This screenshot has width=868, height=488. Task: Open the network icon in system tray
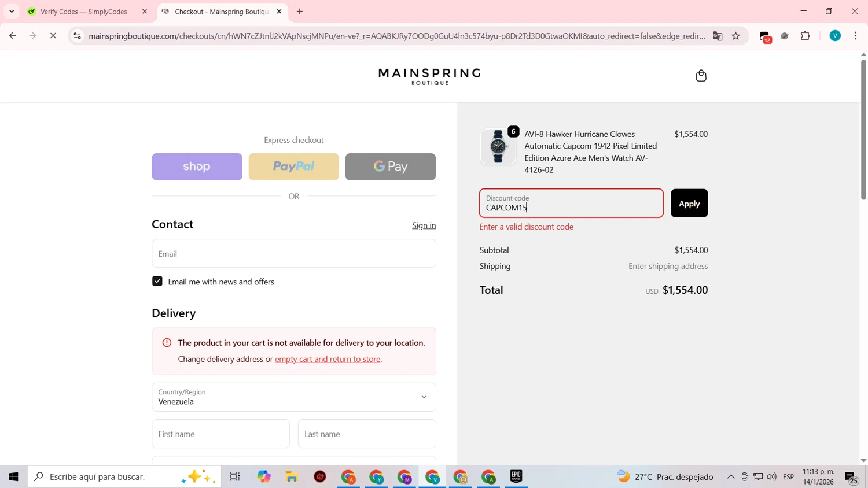758,477
